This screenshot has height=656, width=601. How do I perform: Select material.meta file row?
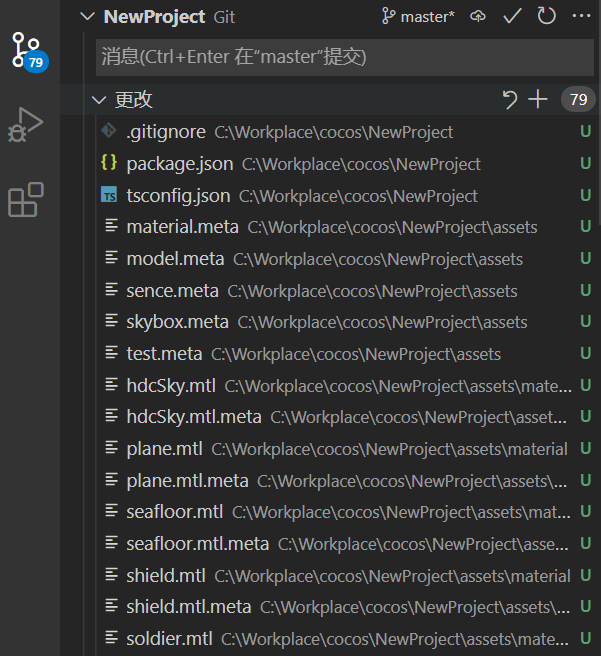tap(347, 227)
